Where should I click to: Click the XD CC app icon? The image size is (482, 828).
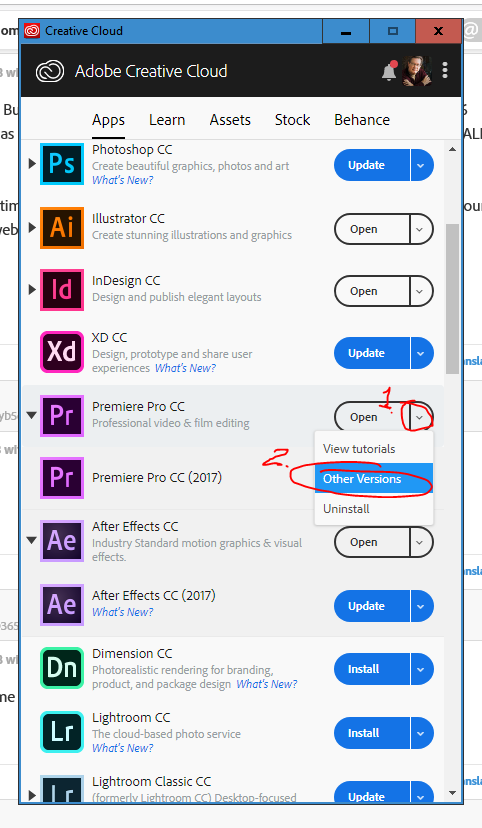coord(62,352)
